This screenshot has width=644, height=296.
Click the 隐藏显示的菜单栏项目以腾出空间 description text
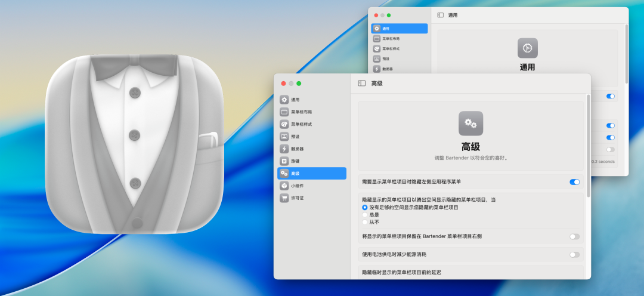click(429, 200)
